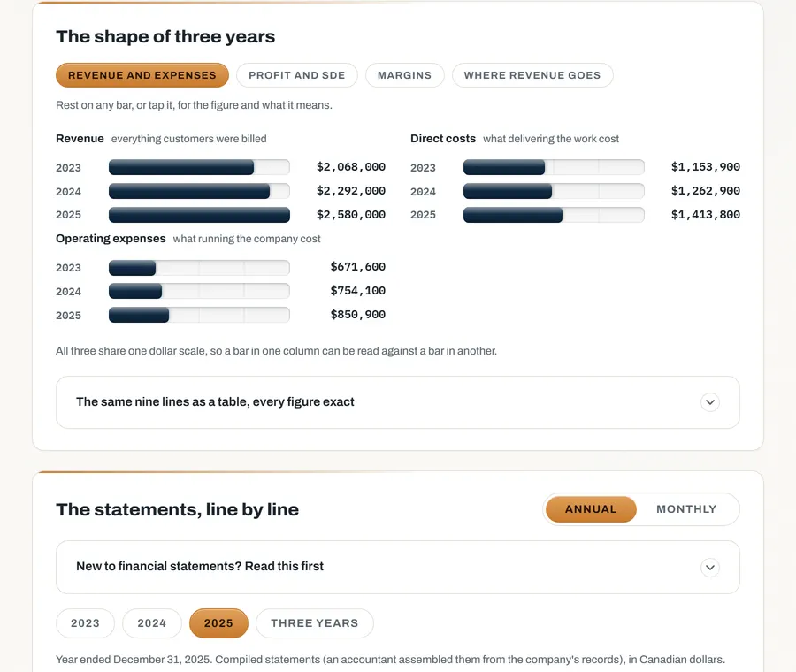
Task: Select the 2023 statement year
Action: (x=85, y=623)
